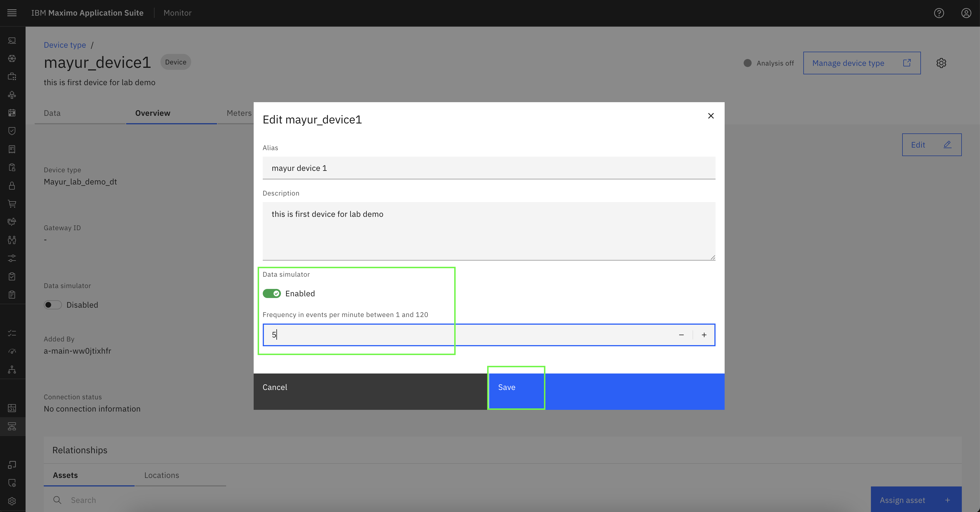The width and height of the screenshot is (980, 512).
Task: Click the Assign asset button
Action: (916, 500)
